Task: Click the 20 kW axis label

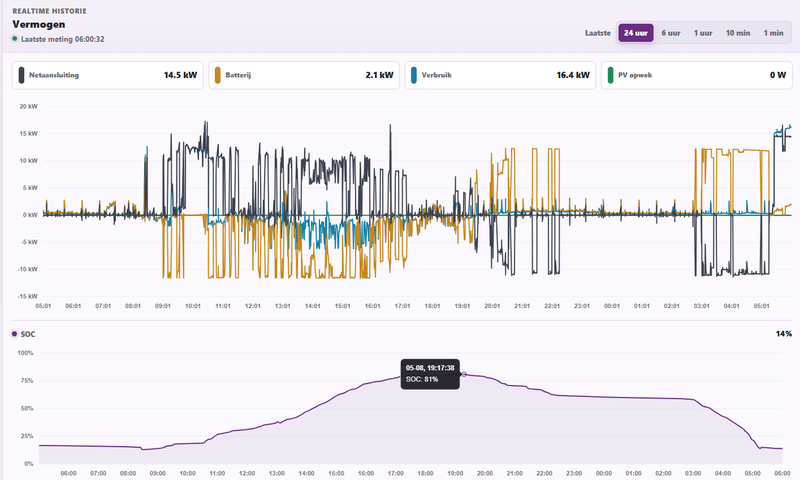Action: coord(29,107)
